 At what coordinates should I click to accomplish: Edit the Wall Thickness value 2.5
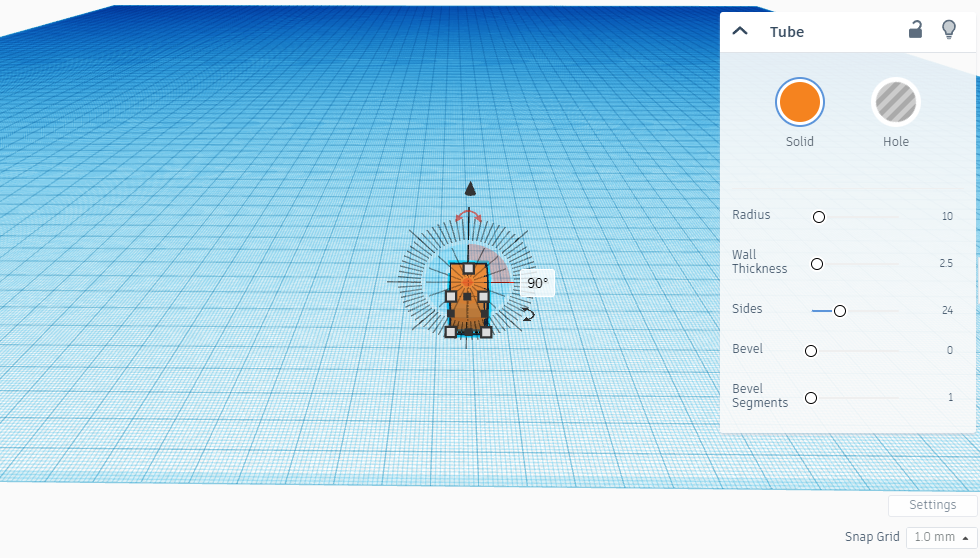tap(946, 263)
